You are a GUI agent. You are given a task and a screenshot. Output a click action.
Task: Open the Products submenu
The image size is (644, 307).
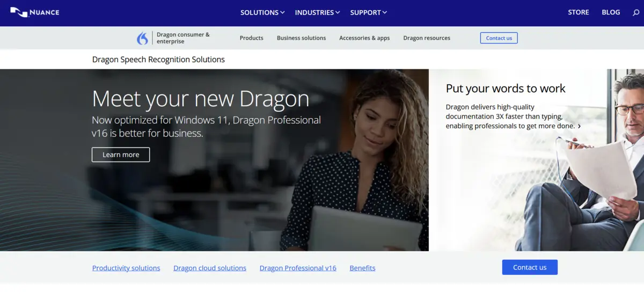[x=251, y=38]
